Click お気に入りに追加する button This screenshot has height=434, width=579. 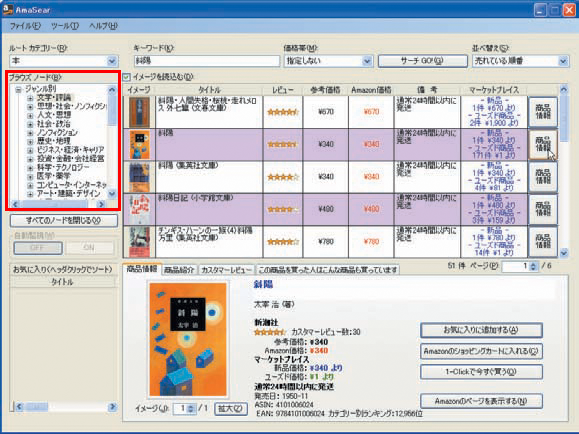[x=481, y=330]
